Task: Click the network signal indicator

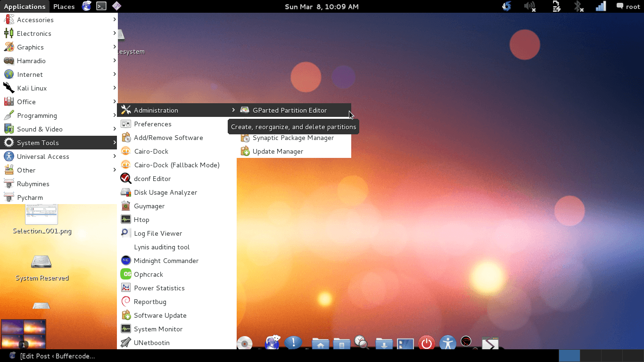Action: click(601, 7)
